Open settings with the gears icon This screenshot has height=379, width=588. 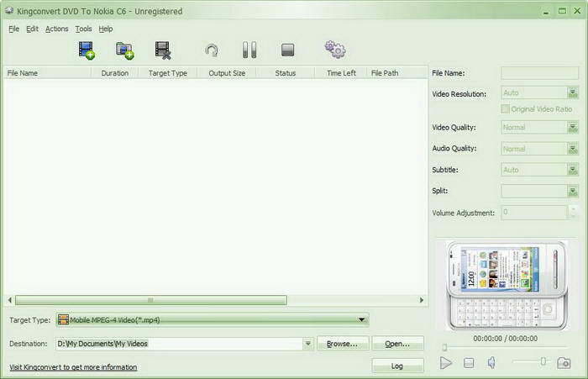click(335, 50)
